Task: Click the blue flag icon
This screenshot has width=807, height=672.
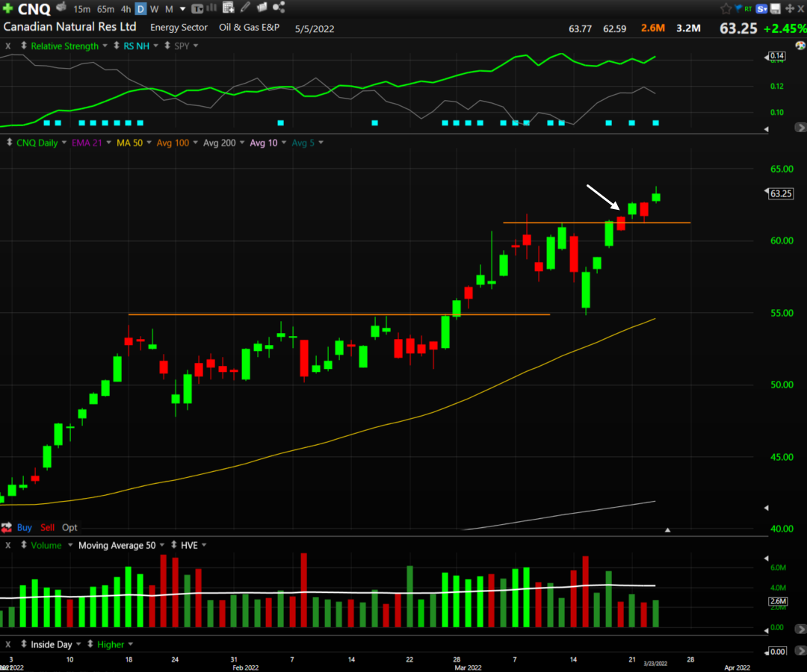Action: point(738,8)
